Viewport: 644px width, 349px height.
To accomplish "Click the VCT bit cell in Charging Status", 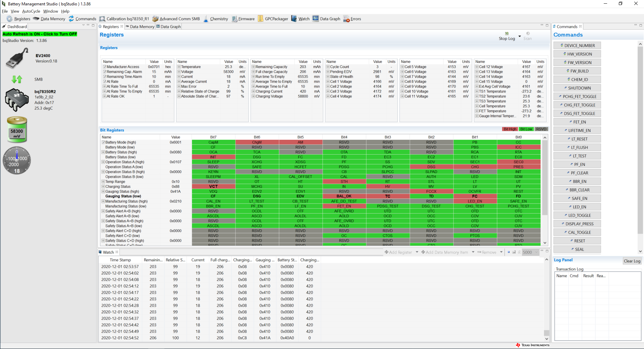I will 213,186.
